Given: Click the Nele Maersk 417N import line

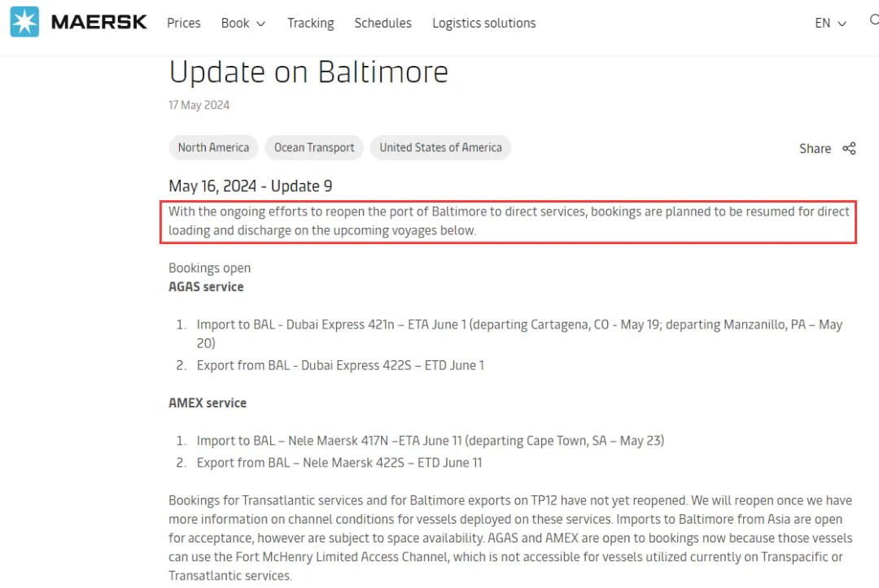Looking at the screenshot, I should 430,441.
